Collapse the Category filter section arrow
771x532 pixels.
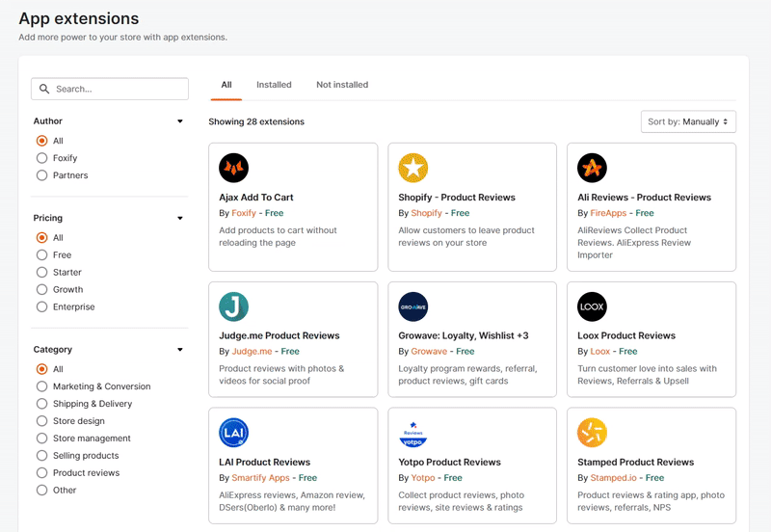[x=180, y=350]
